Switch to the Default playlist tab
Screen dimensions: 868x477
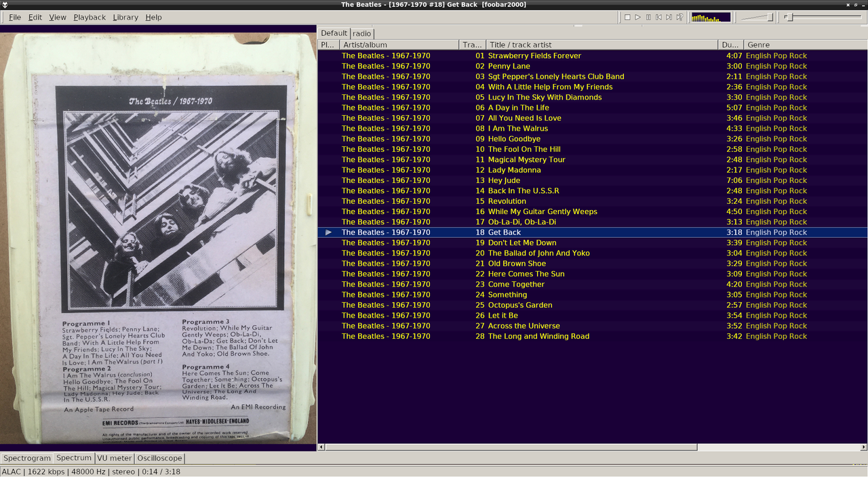(334, 33)
